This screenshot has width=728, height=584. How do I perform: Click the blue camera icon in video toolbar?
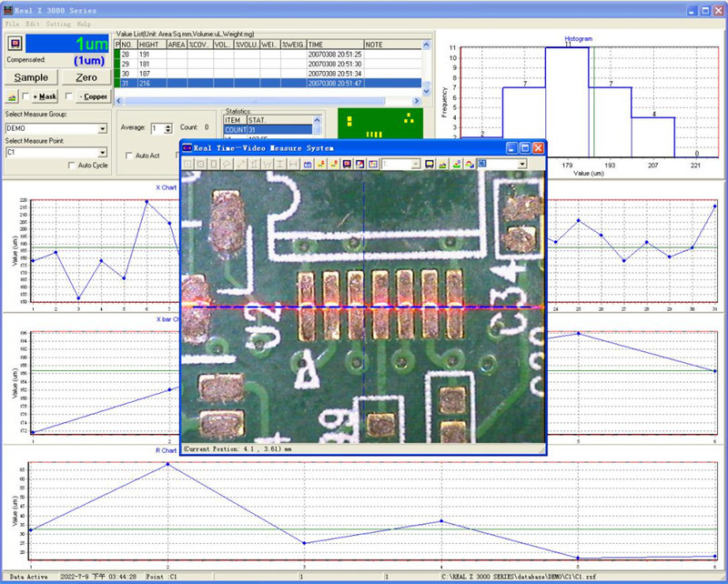tap(308, 164)
